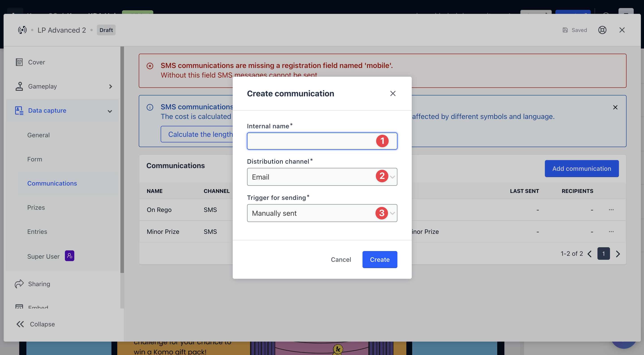Image resolution: width=644 pixels, height=355 pixels.
Task: Click the Draft status badge
Action: click(x=106, y=30)
